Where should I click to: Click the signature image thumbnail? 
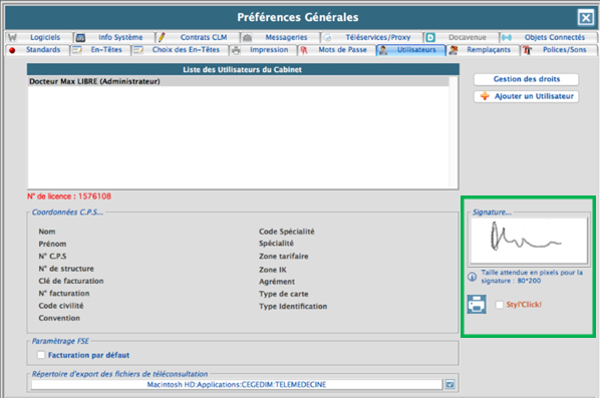529,240
